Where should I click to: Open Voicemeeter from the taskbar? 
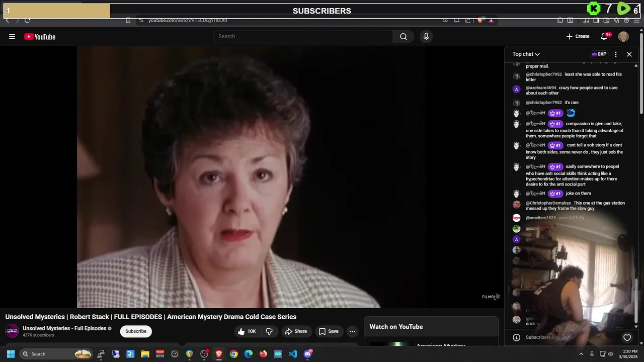coord(160,354)
